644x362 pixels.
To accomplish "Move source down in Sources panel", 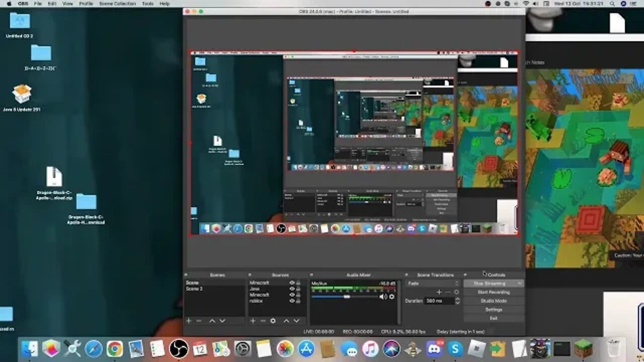I will [x=296, y=321].
